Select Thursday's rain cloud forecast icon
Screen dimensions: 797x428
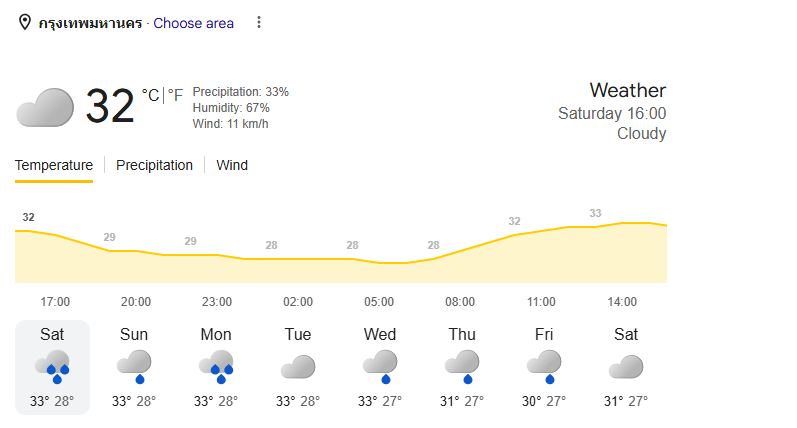[x=462, y=366]
